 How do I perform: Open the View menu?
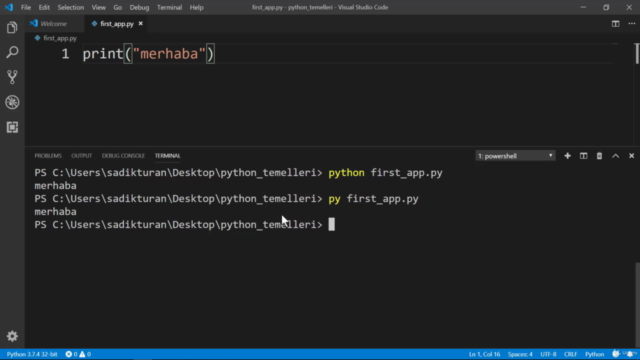[x=98, y=7]
